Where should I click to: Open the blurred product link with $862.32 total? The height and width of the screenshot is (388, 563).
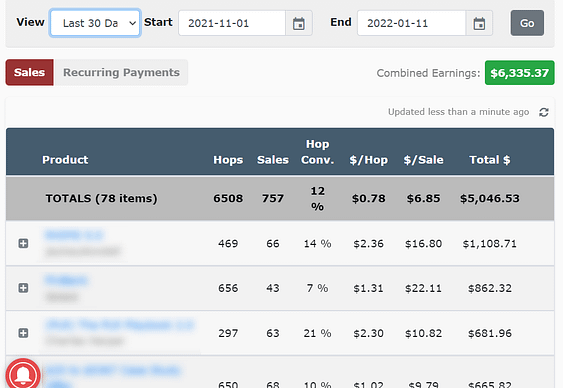coord(66,280)
